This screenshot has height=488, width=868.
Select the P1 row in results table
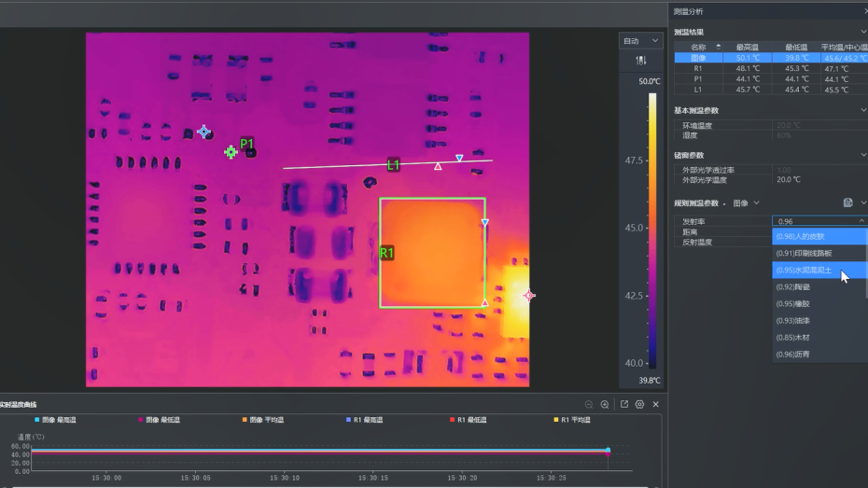click(771, 79)
